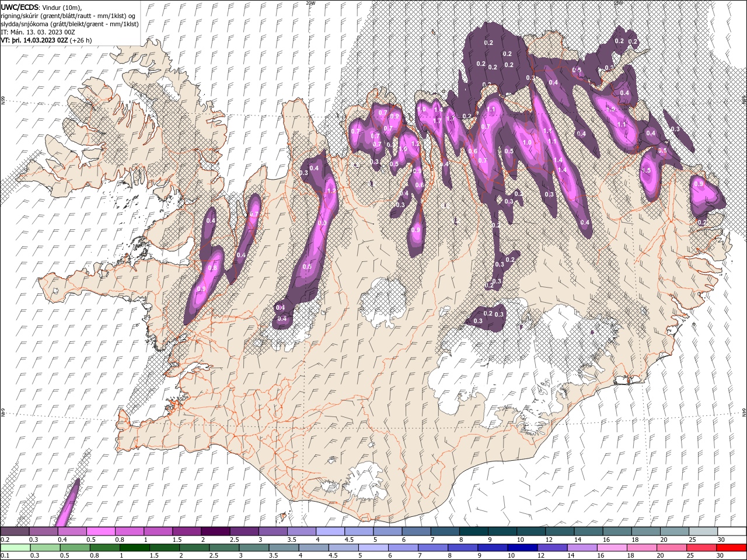Select the white top-row swatch labeled 30
747x560 pixels.
[732, 531]
